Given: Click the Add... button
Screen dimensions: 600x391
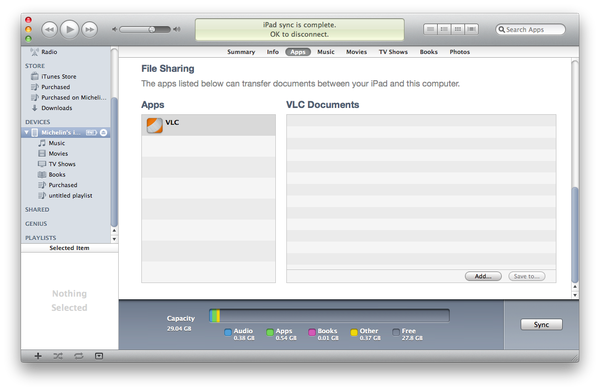Looking at the screenshot, I should click(x=483, y=276).
